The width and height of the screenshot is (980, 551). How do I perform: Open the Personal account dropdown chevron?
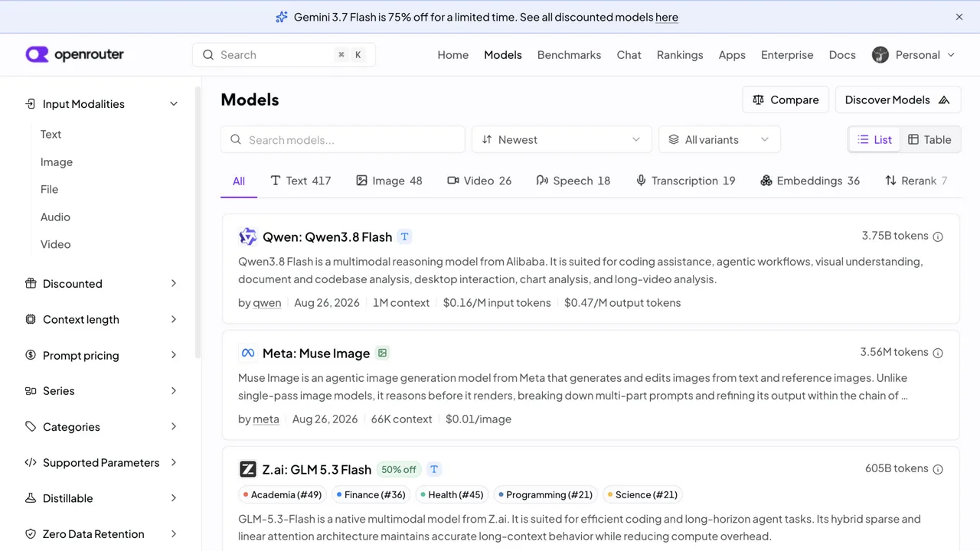click(x=952, y=55)
